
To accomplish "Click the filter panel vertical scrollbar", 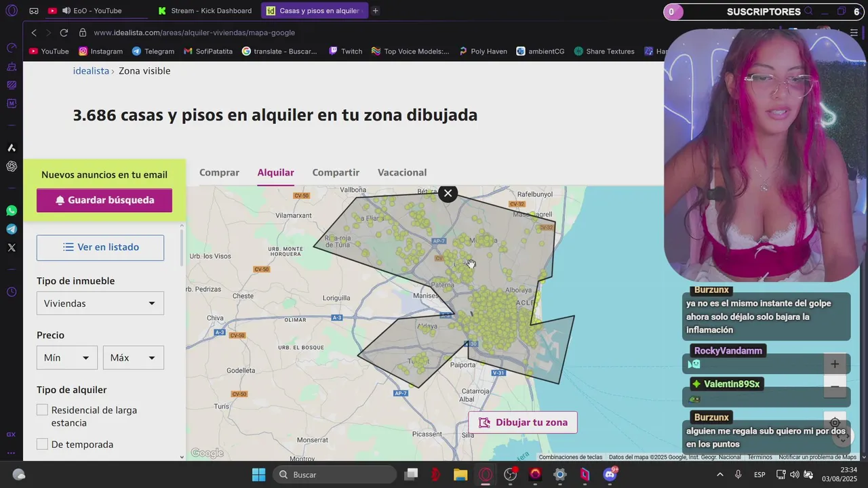I will tap(182, 247).
